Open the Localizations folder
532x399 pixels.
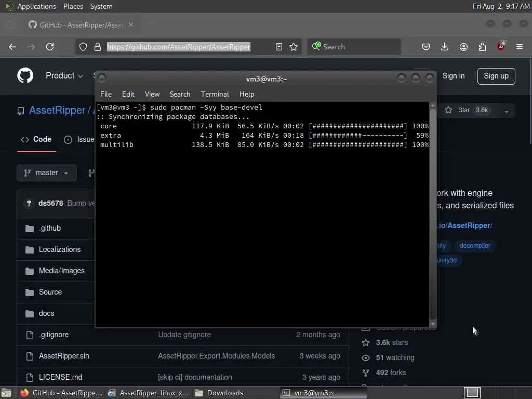60,249
